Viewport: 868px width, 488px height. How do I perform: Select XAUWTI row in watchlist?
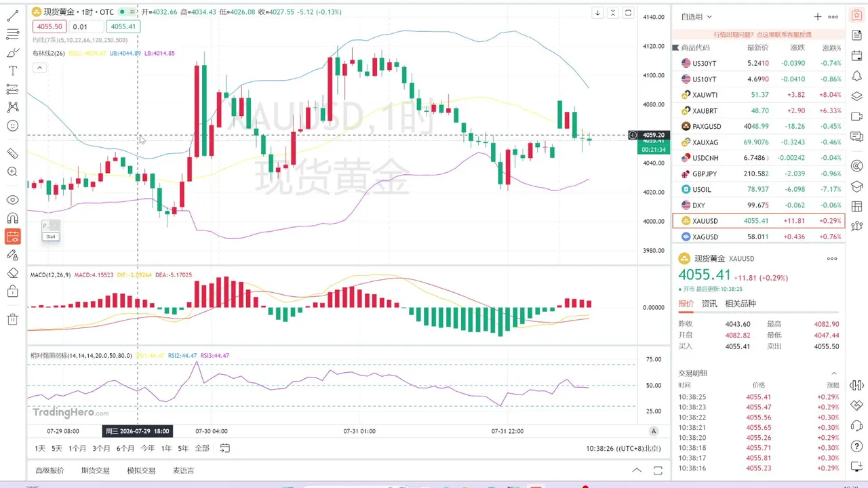pyautogui.click(x=758, y=95)
